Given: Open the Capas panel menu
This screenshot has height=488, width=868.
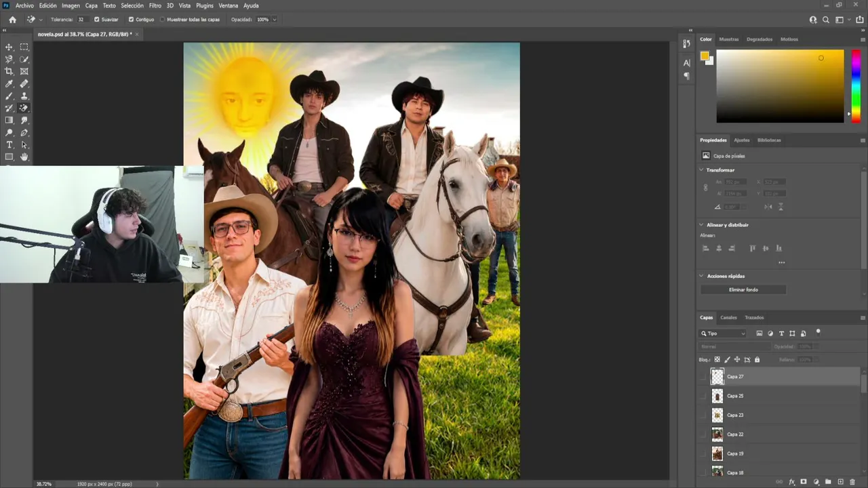Looking at the screenshot, I should (x=863, y=317).
